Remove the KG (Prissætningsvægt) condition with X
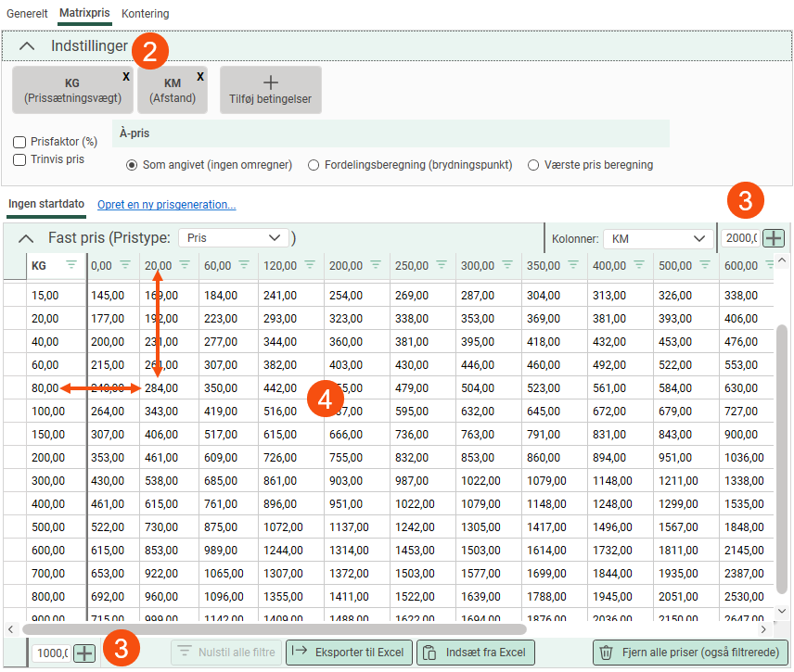The height and width of the screenshot is (672, 794). pyautogui.click(x=126, y=76)
